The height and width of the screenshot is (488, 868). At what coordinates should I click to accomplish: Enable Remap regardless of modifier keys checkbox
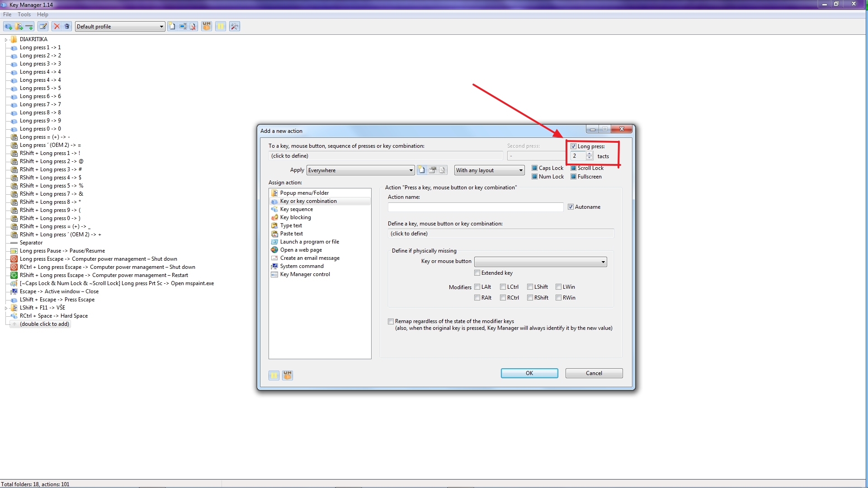[391, 322]
